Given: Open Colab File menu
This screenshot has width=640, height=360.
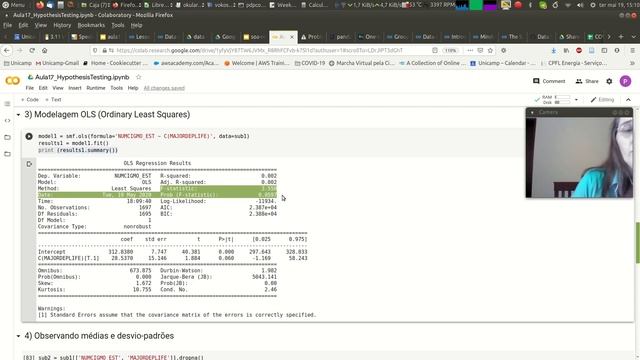Looking at the screenshot, I should [30, 88].
